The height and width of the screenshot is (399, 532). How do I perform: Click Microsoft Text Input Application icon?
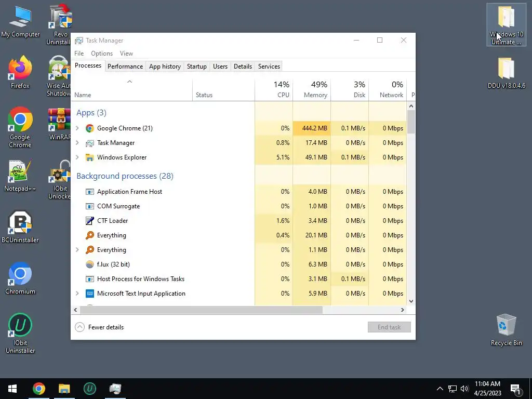(89, 294)
